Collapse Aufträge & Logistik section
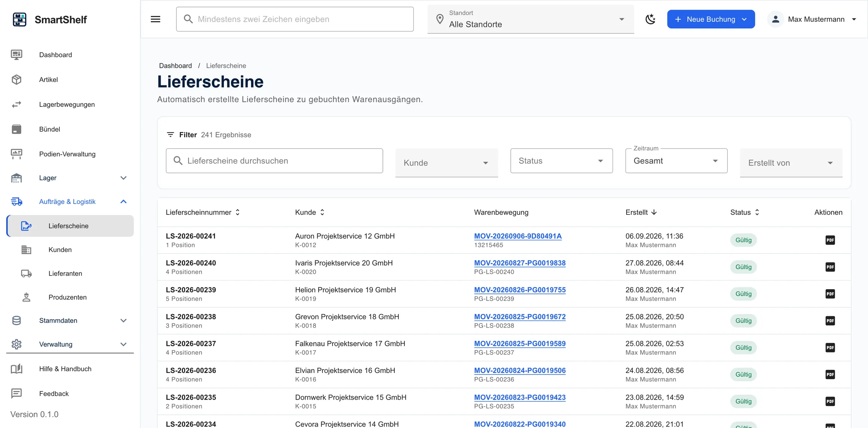 [x=70, y=202]
